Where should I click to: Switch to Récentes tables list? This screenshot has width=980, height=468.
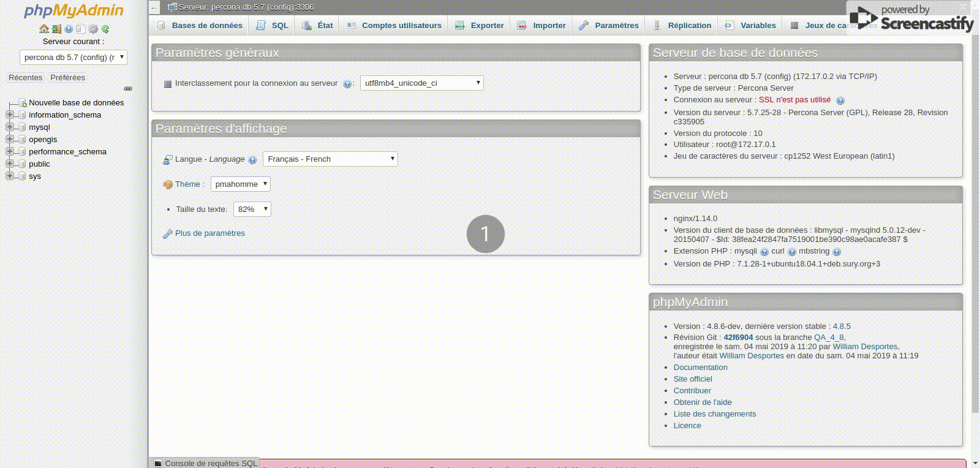[x=26, y=78]
